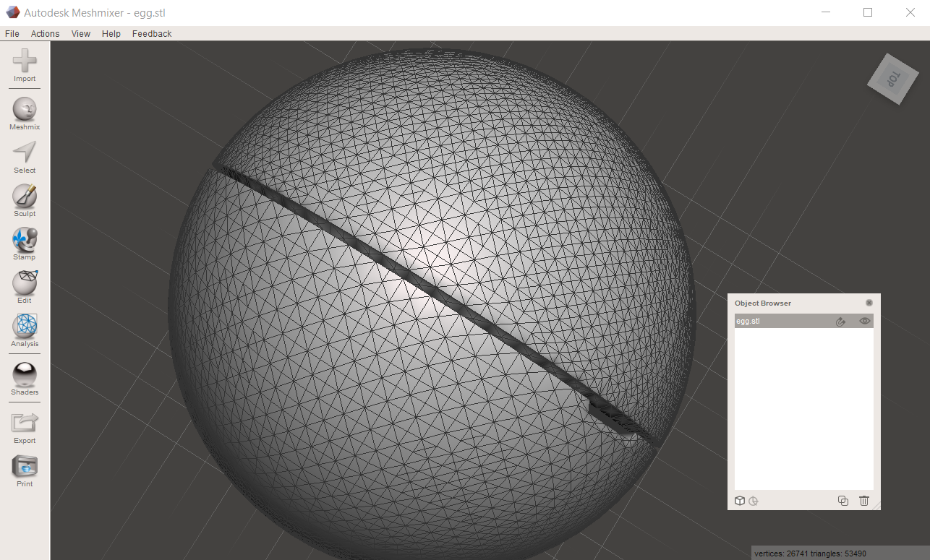Image resolution: width=930 pixels, height=560 pixels.
Task: Select the Import tool
Action: coord(24,66)
